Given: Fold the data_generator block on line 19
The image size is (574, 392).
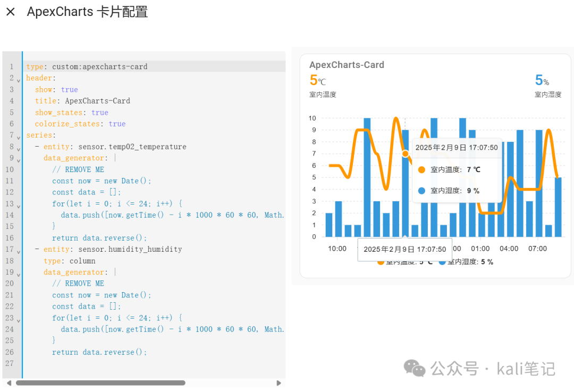Looking at the screenshot, I should [18, 275].
